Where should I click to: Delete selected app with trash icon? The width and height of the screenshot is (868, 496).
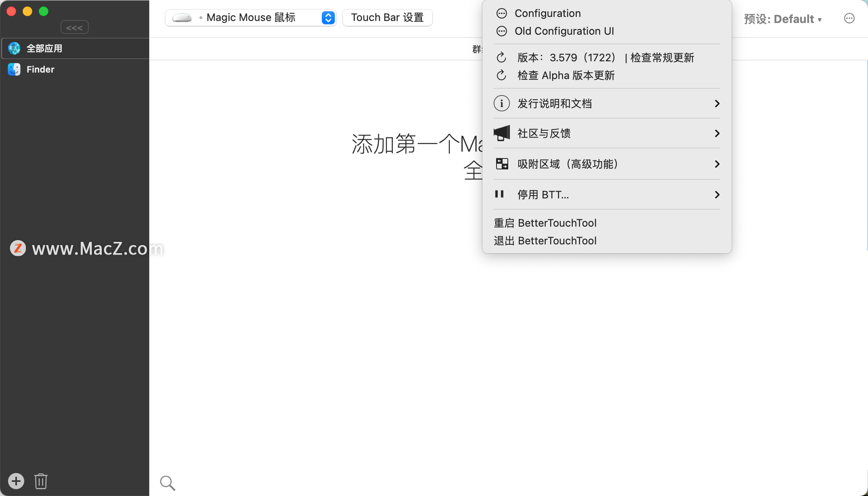point(41,481)
